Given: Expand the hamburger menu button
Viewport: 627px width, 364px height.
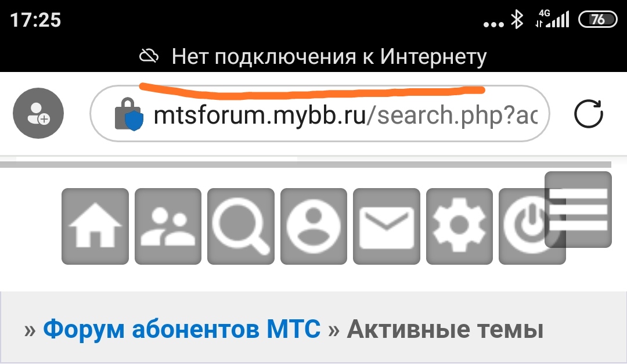Looking at the screenshot, I should 578,210.
